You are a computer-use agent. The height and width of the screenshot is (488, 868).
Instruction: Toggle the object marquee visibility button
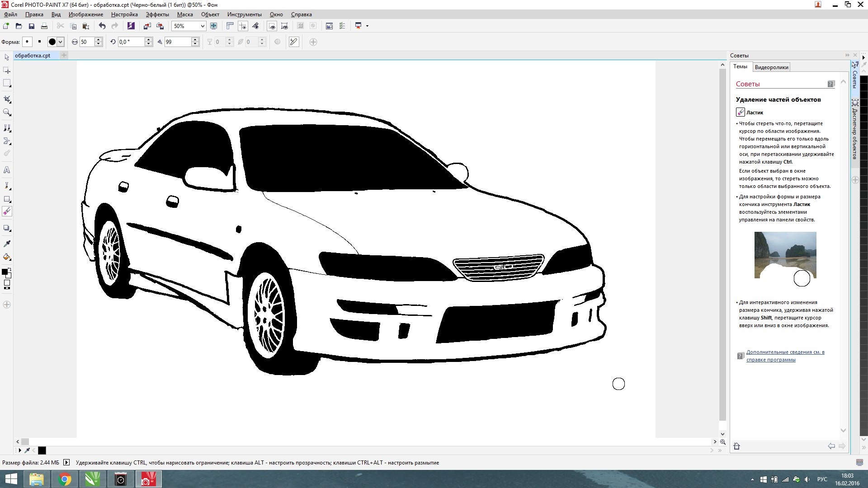click(284, 26)
